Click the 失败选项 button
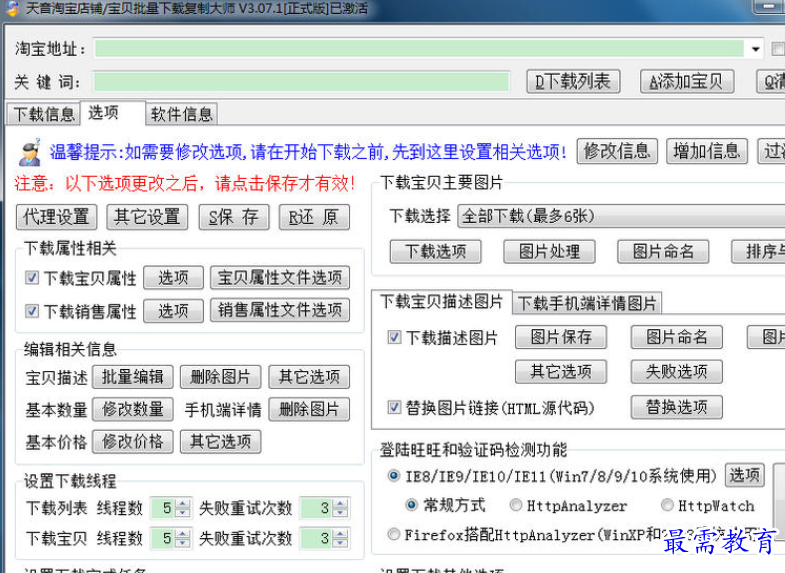The width and height of the screenshot is (785, 573). 676,372
